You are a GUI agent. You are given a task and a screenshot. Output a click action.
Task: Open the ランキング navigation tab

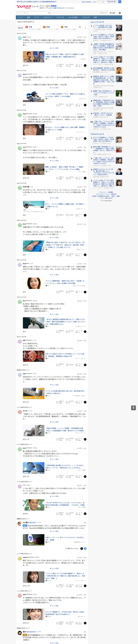[86, 17]
